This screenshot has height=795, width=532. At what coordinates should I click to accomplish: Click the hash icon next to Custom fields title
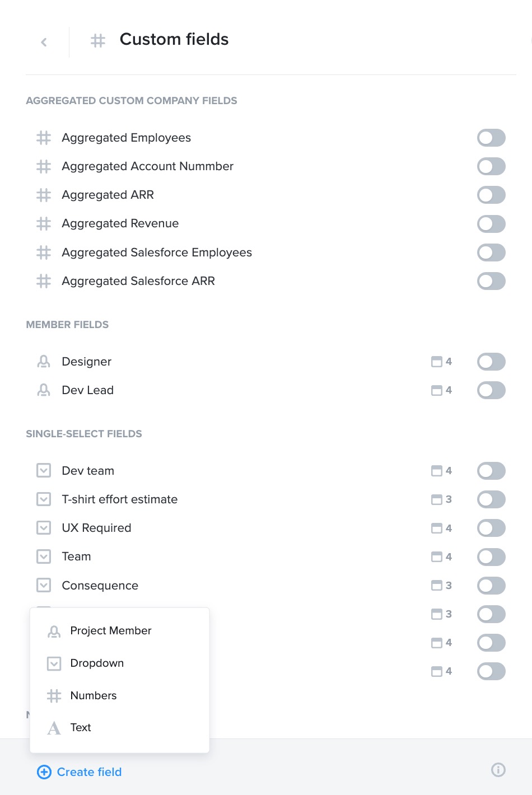coord(98,41)
